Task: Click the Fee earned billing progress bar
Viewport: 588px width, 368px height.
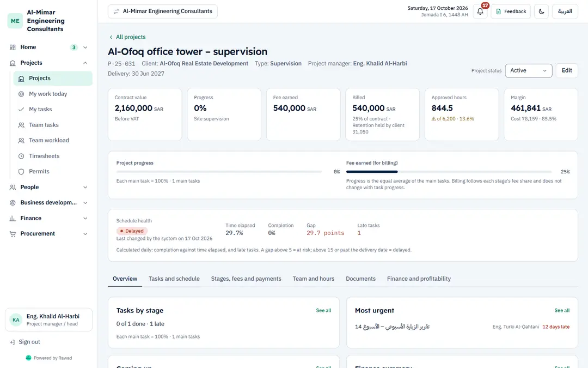Action: [x=449, y=172]
